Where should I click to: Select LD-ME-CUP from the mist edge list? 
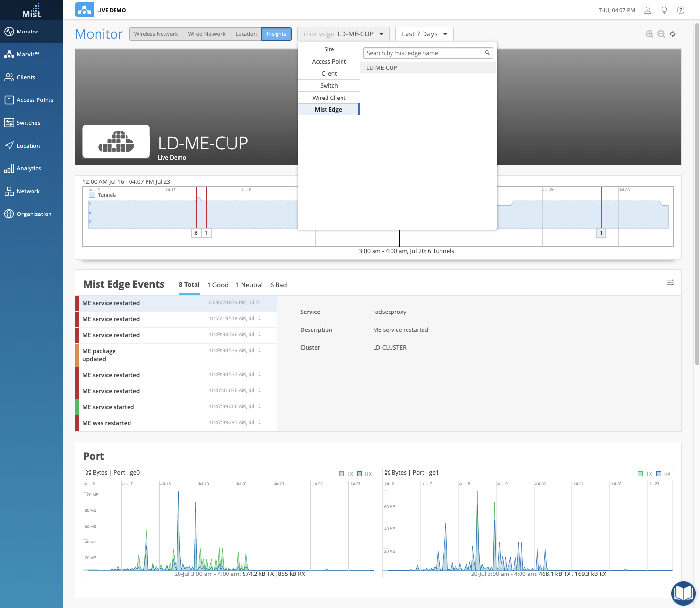click(x=382, y=68)
